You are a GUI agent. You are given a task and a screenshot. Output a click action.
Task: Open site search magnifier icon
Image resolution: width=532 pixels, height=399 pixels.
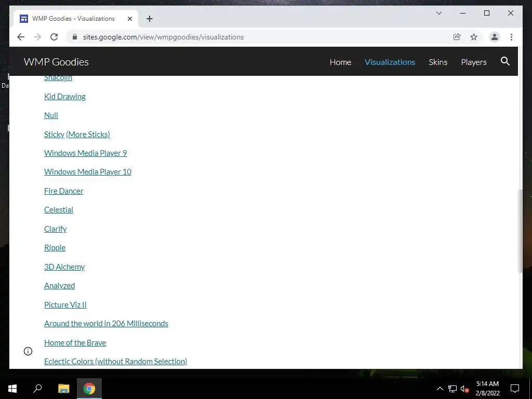(x=505, y=61)
